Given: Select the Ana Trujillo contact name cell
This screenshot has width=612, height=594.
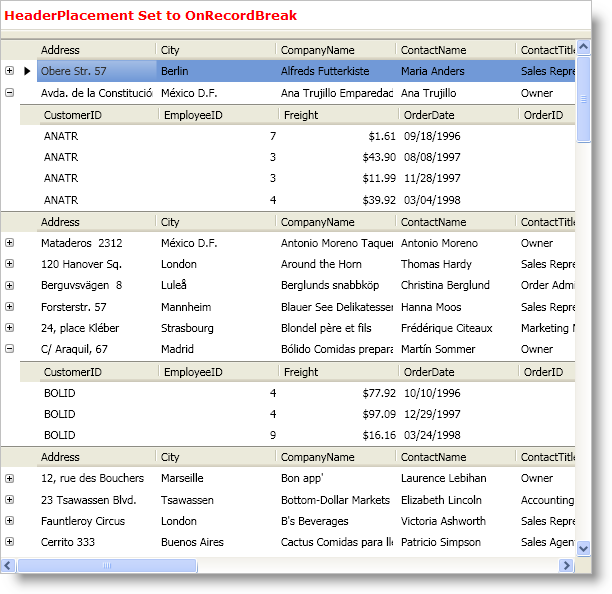Looking at the screenshot, I should coord(456,93).
